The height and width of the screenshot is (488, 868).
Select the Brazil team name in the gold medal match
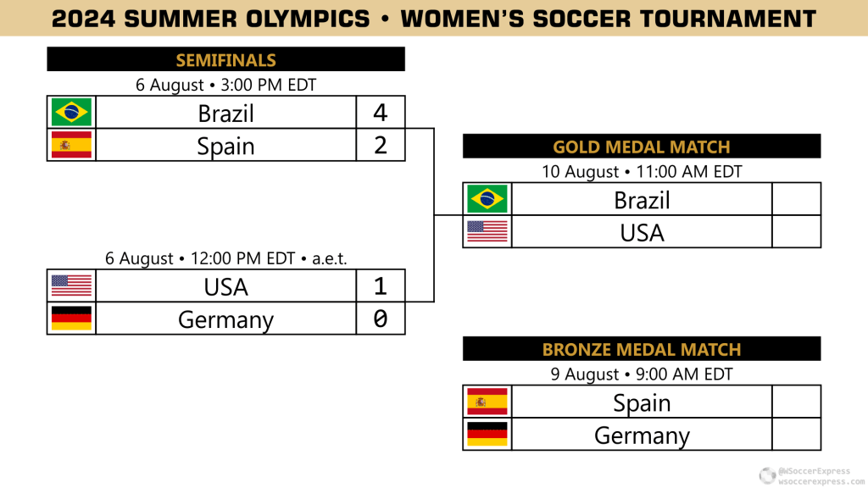coord(642,200)
